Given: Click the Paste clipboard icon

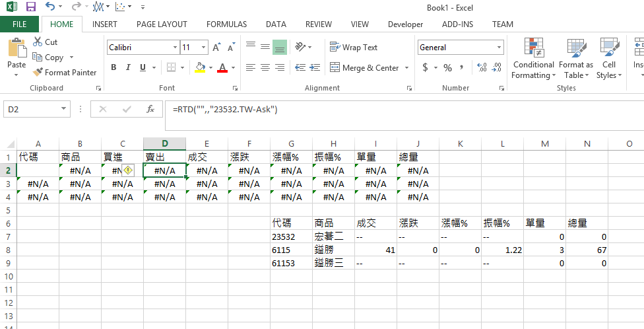Looking at the screenshot, I should pyautogui.click(x=17, y=48).
